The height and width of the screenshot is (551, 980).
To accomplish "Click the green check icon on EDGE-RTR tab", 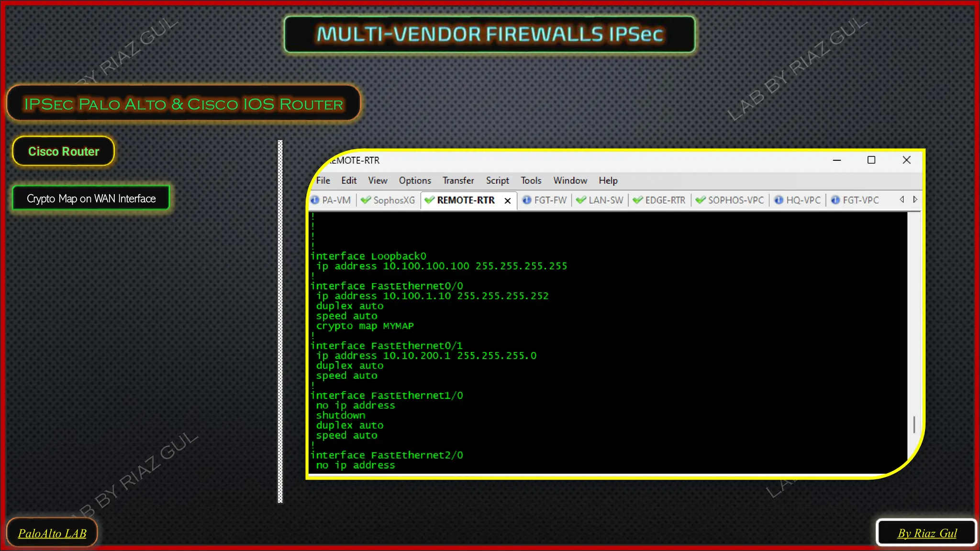I will (x=637, y=200).
